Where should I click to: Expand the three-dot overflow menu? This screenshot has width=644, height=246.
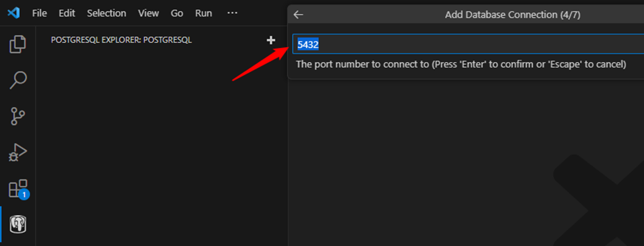pos(233,13)
